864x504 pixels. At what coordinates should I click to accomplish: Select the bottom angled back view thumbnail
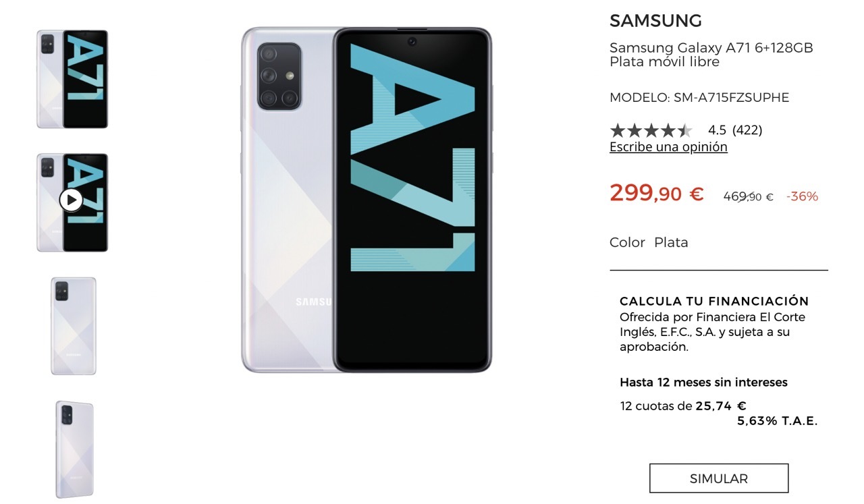[x=74, y=449]
